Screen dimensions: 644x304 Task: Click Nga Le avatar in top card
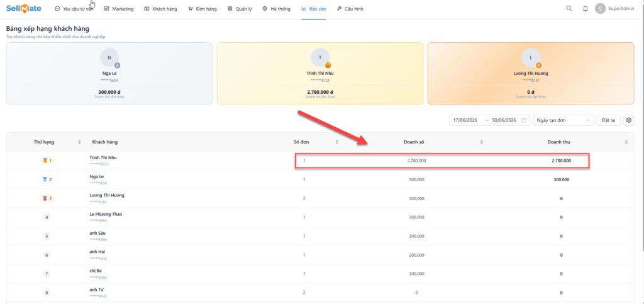tap(109, 58)
